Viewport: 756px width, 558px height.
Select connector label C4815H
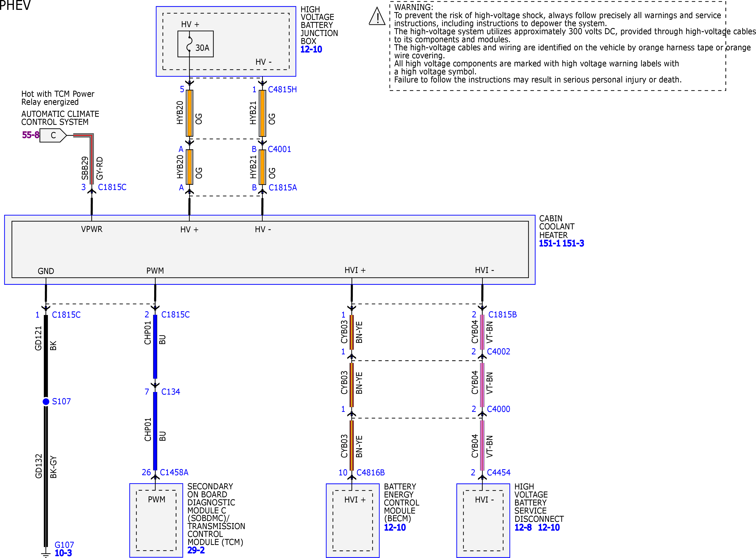click(282, 89)
